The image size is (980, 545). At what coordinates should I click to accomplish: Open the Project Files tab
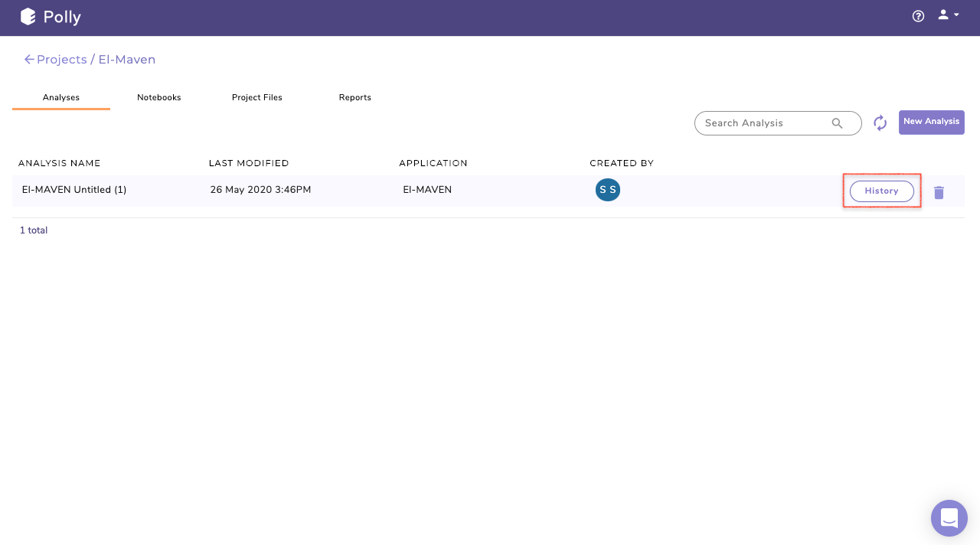pos(257,97)
